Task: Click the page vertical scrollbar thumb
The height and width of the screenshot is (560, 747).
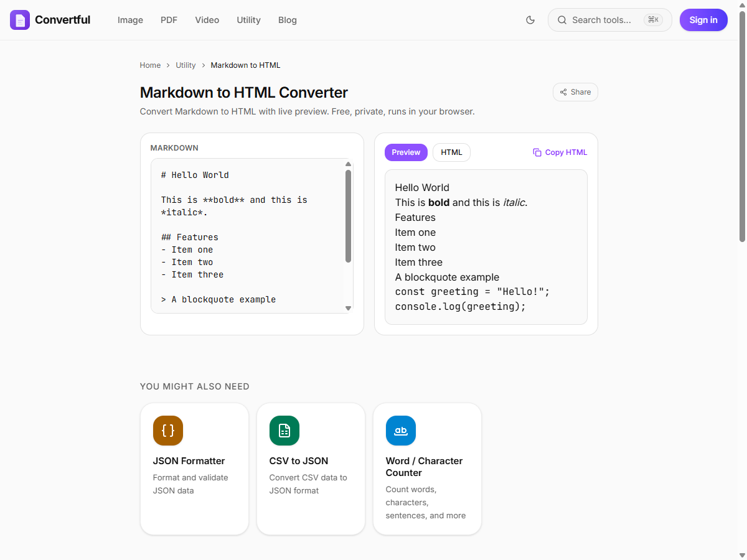Action: click(742, 126)
